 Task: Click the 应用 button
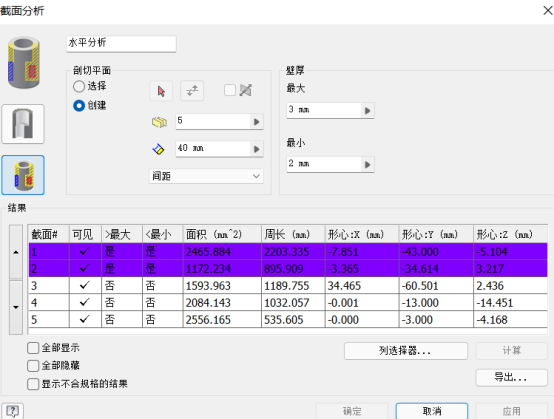tap(512, 411)
